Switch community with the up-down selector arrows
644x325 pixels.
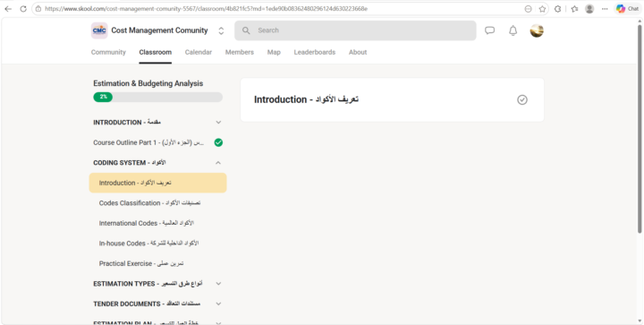click(221, 30)
